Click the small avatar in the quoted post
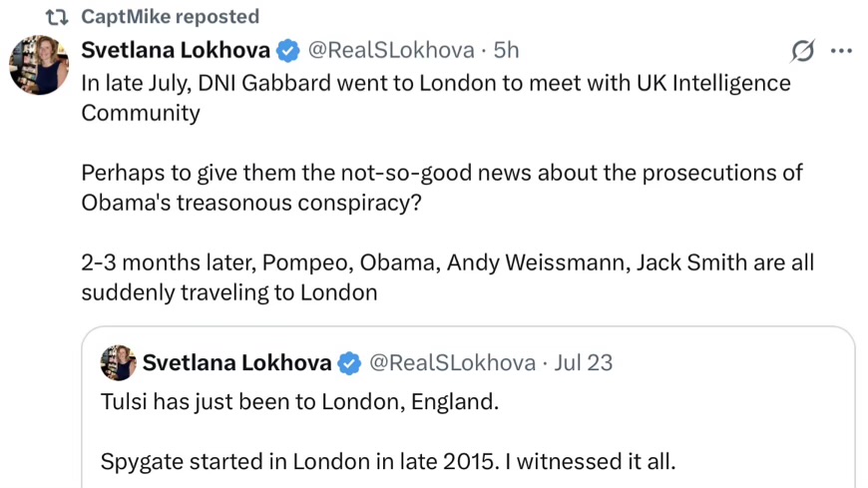Viewport: 868px width, 488px height. [119, 363]
